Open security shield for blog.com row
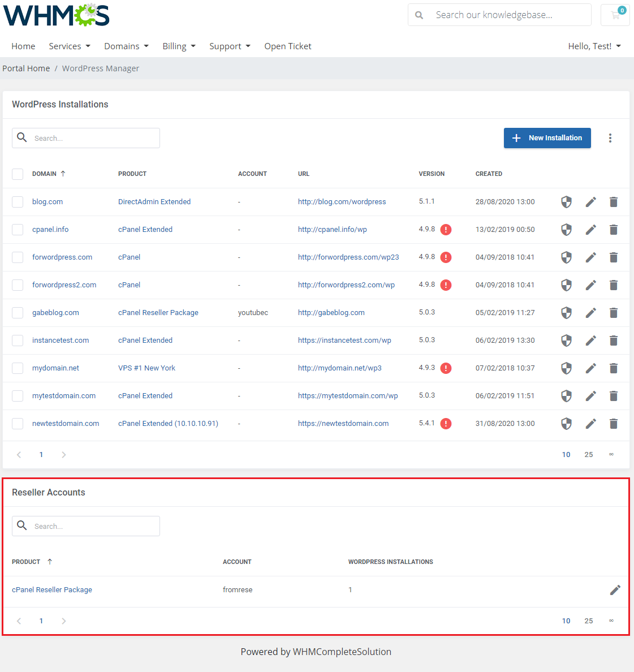The image size is (634, 672). pyautogui.click(x=566, y=202)
